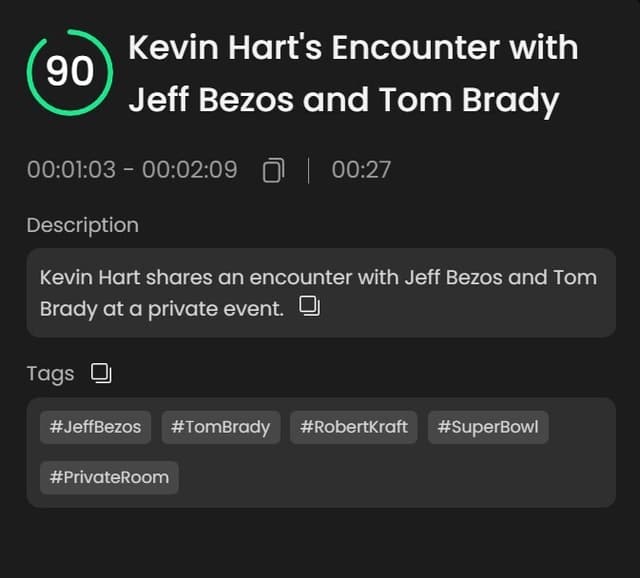This screenshot has width=640, height=578.
Task: Click the 00:27 clip duration
Action: [361, 170]
